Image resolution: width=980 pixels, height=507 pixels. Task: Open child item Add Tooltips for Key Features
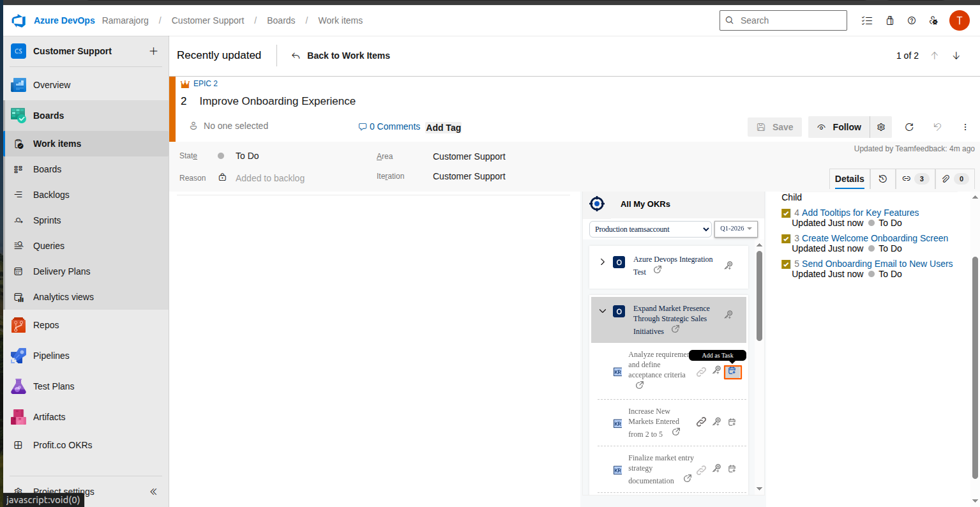click(861, 213)
